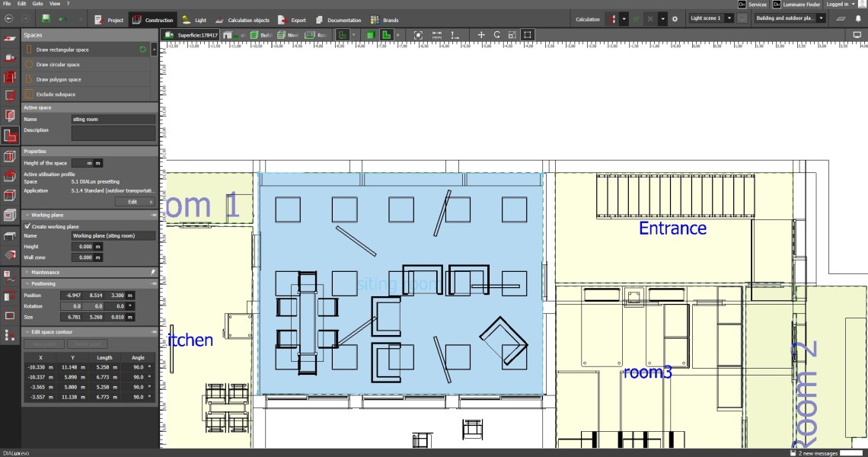Click the green Save icon
The height and width of the screenshot is (457, 868).
tap(46, 18)
